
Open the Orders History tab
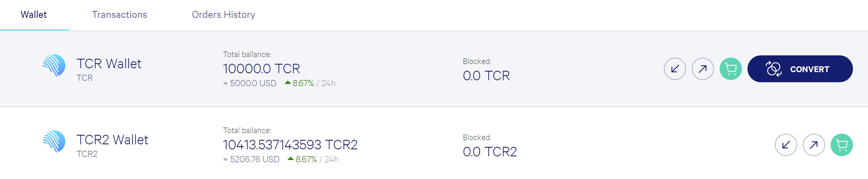[x=223, y=15]
